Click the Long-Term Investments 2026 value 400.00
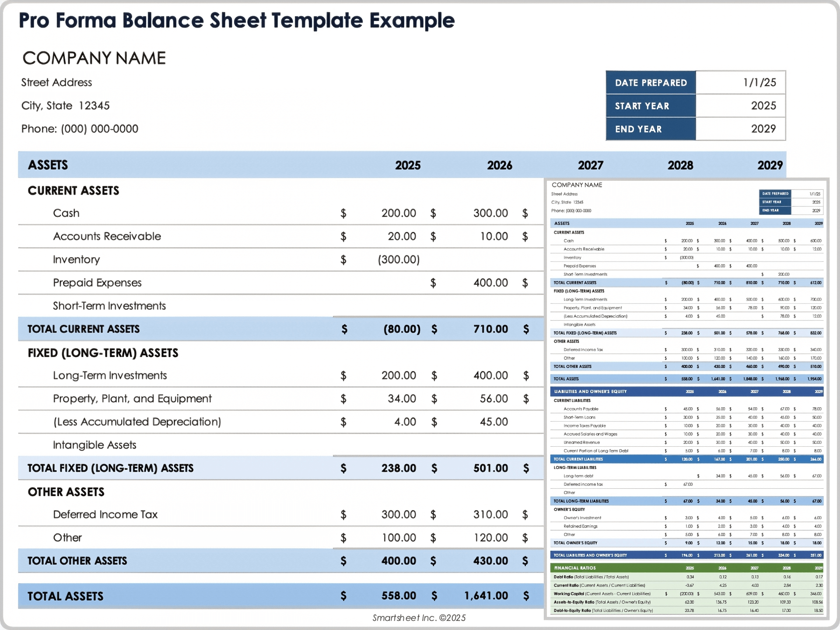 tap(490, 375)
